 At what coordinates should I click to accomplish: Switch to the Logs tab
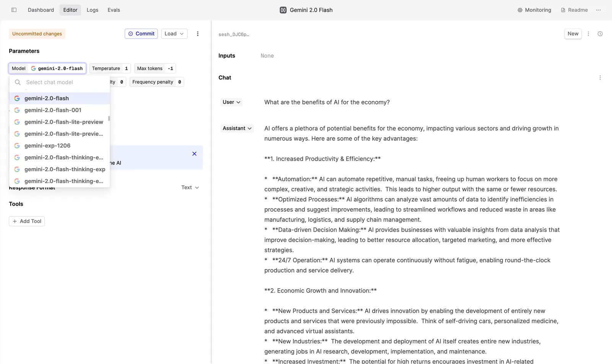tap(93, 10)
